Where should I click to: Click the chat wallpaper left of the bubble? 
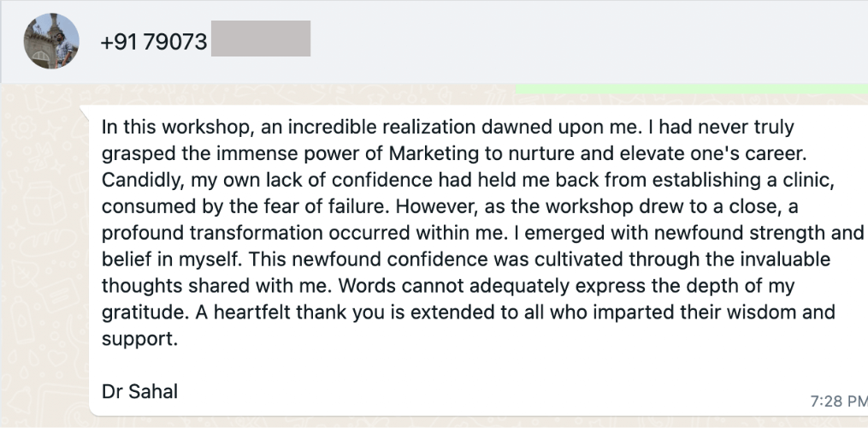[x=43, y=257]
